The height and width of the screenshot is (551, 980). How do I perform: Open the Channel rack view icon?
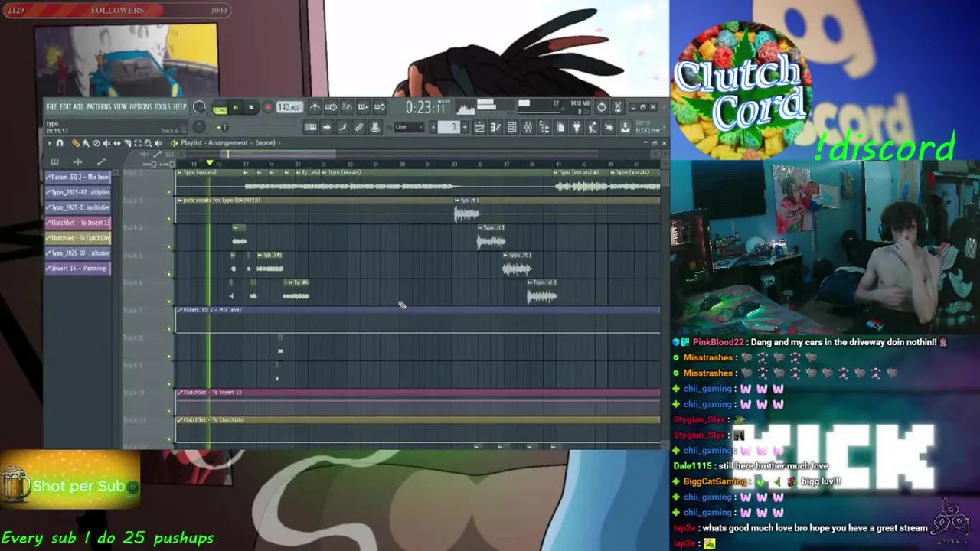click(511, 127)
